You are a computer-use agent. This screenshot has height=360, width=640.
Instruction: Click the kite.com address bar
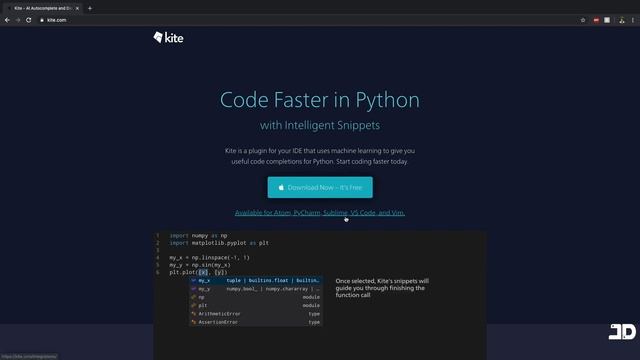306,20
